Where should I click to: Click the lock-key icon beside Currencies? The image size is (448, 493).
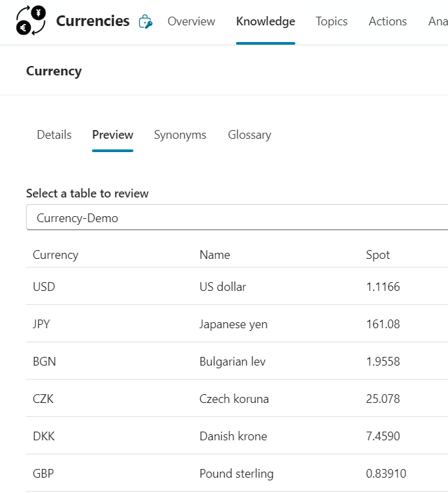145,22
